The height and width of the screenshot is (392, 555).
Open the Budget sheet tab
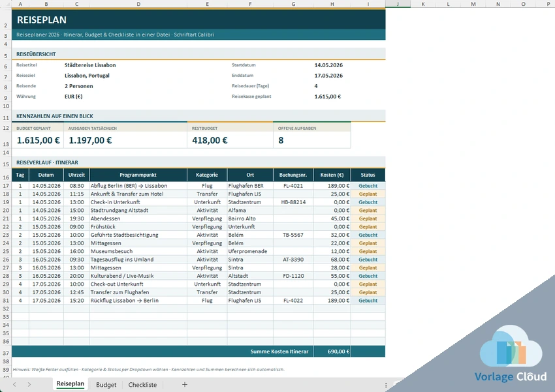pyautogui.click(x=106, y=385)
